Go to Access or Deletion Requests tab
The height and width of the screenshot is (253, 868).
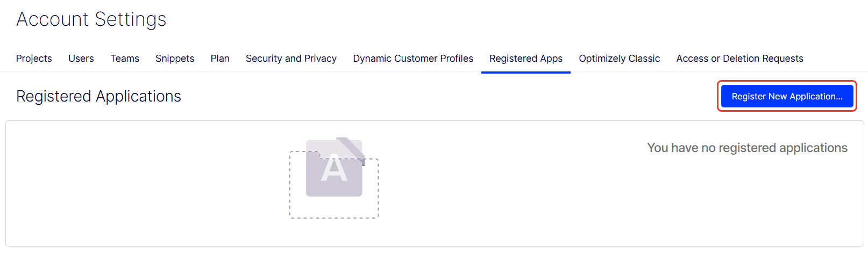(739, 59)
